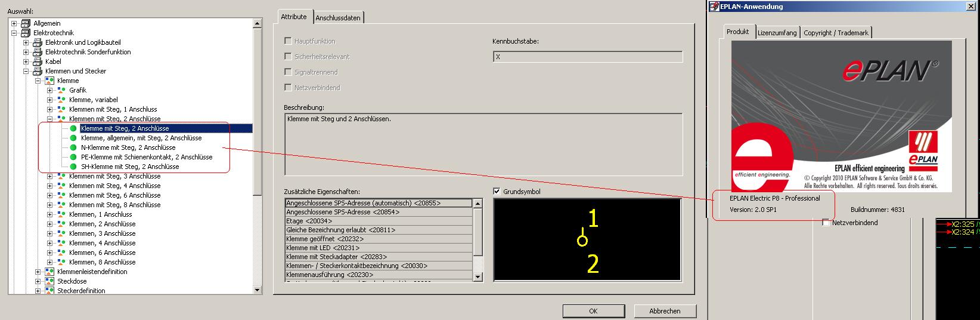Click down arrow of Auswahl tree scrollbar
This screenshot has height=320, width=980.
click(x=258, y=290)
